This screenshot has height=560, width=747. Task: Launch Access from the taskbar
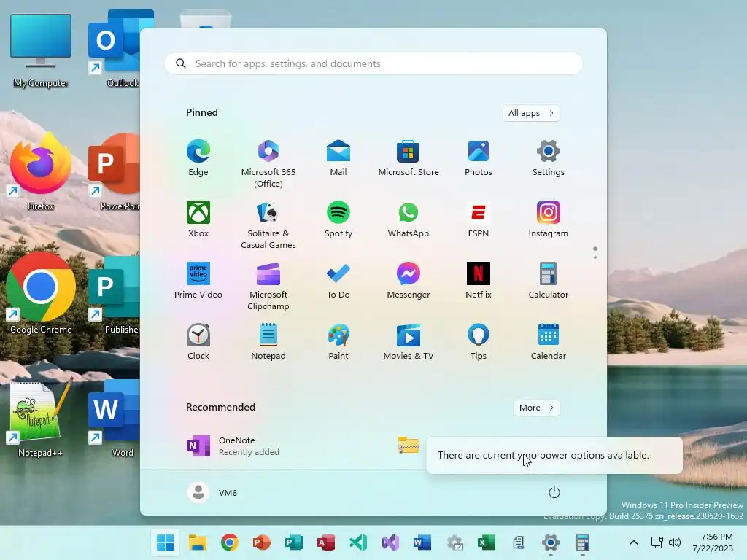326,542
